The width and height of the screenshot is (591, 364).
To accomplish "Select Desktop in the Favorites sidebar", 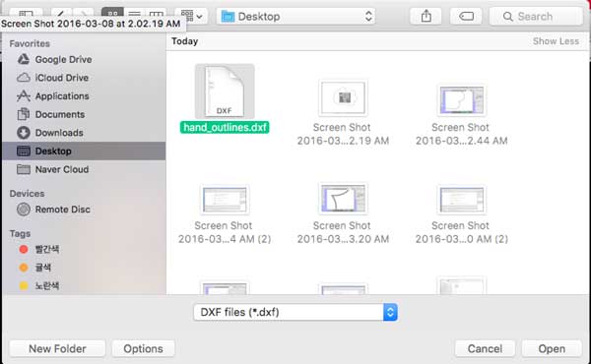I will 84,151.
